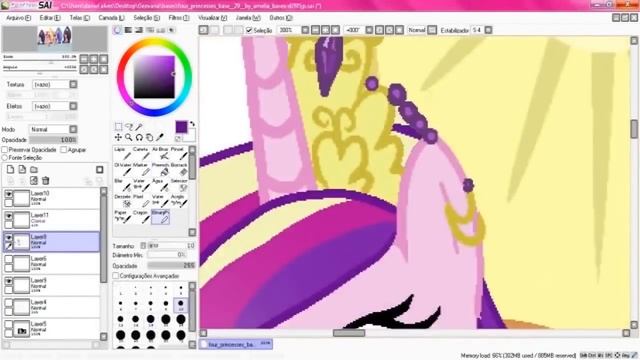The width and height of the screenshot is (640, 360).
Task: Enable Configurações Avançadas checkbox
Action: click(116, 276)
